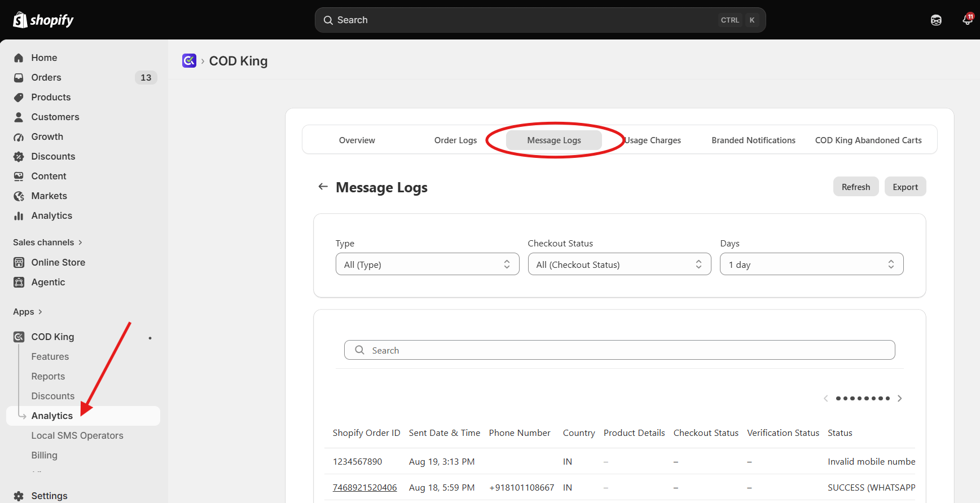Open the Type filter dropdown
The height and width of the screenshot is (503, 980).
[x=427, y=264]
